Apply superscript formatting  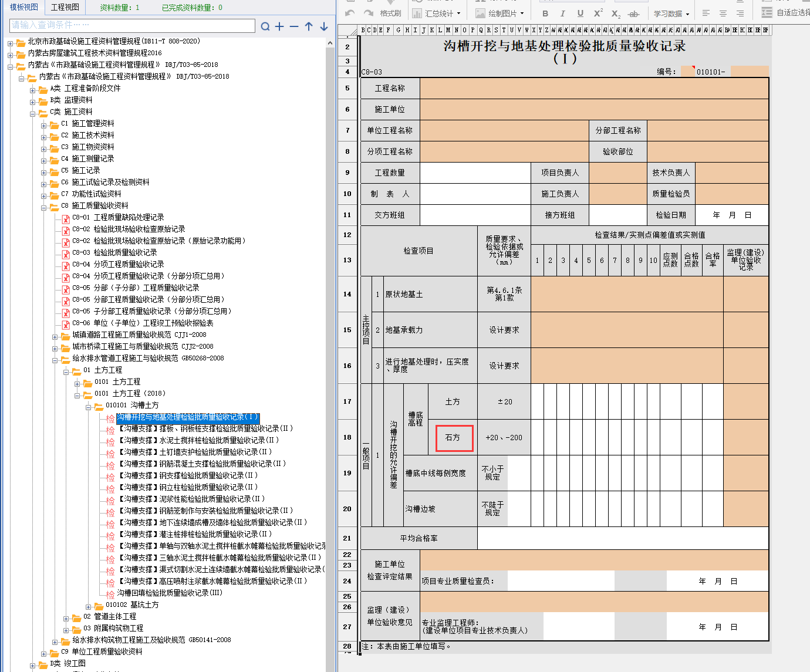click(598, 13)
